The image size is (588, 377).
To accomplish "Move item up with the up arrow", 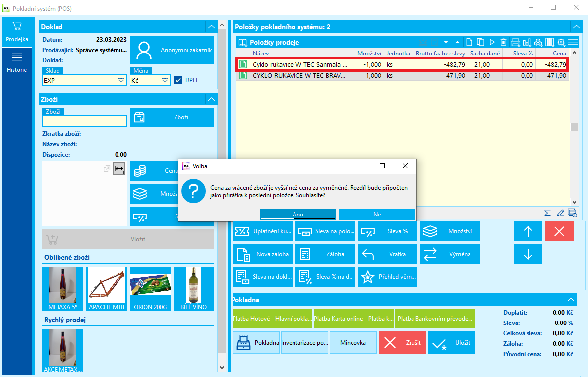I will click(x=528, y=231).
